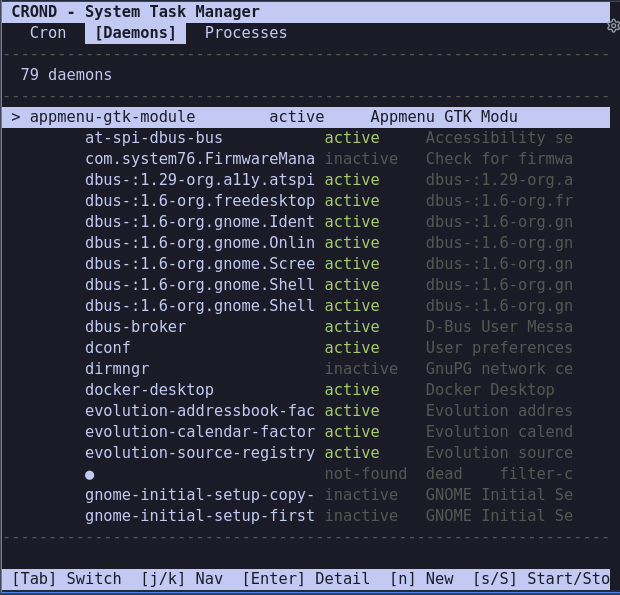Click the D-Bus User Messa description

499,327
